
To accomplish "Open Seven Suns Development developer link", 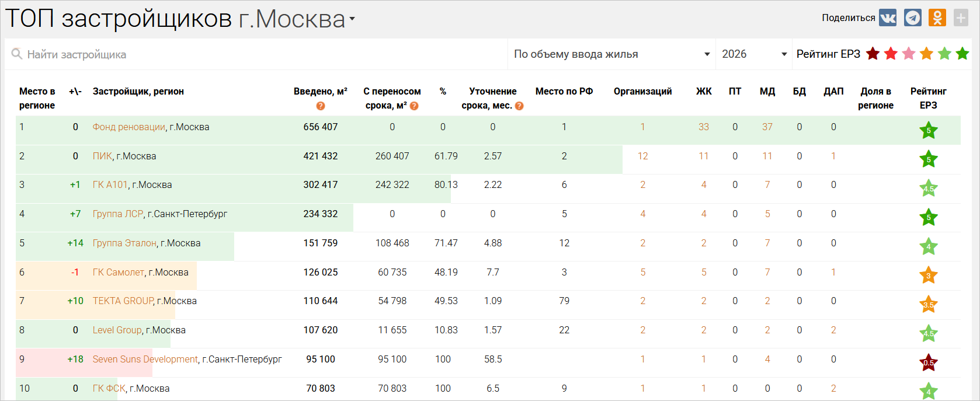I will [145, 359].
